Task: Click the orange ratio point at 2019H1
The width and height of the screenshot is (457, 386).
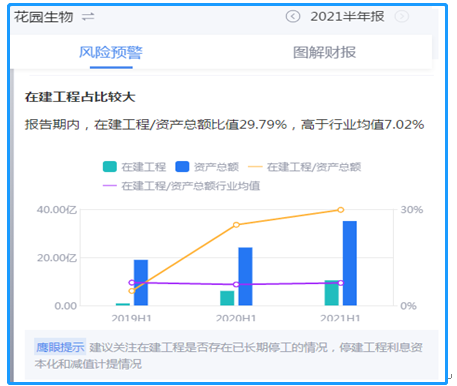Action: (x=132, y=291)
